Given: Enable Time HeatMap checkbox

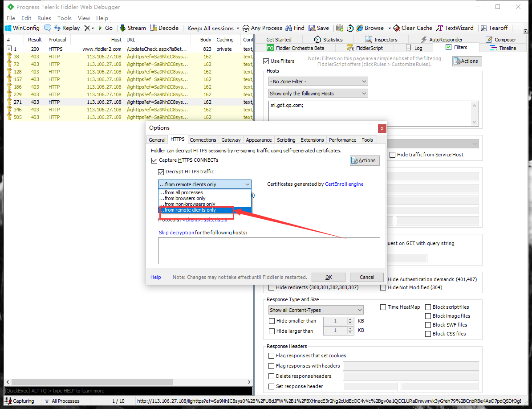Looking at the screenshot, I should click(383, 307).
